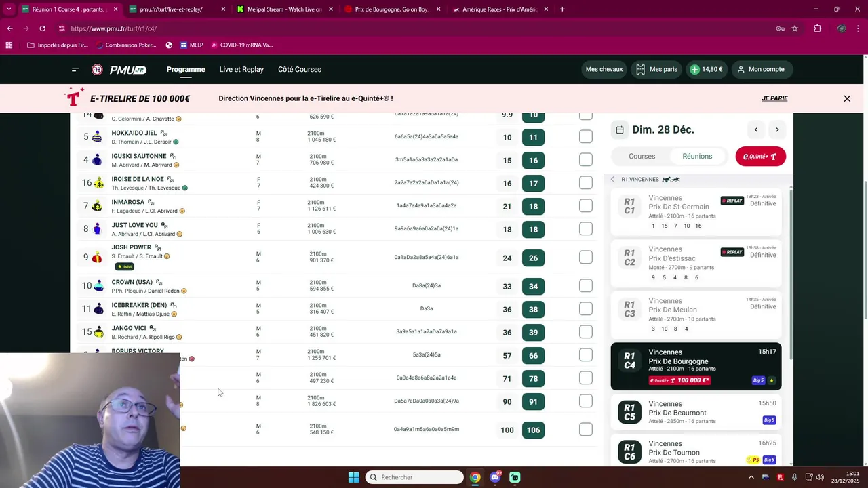Screen dimensions: 868x488
Task: Check the box in Inmarosa's row
Action: click(586, 206)
